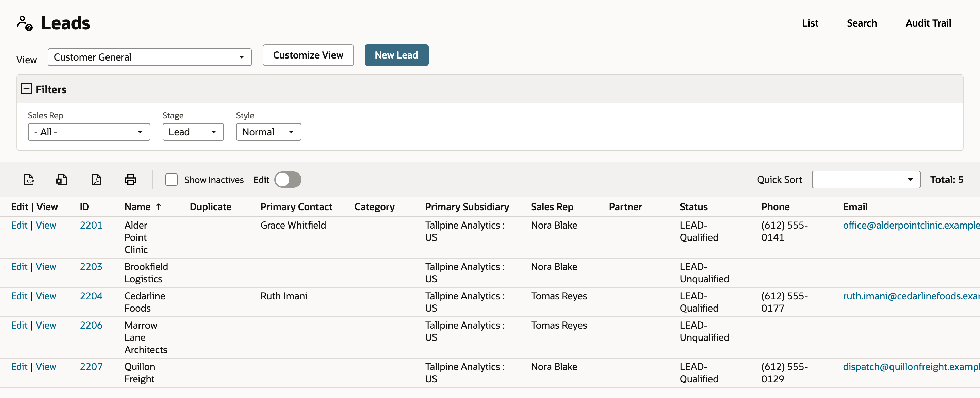The image size is (980, 398).
Task: Click Edit link for Alder Point Clinic
Action: (x=19, y=225)
